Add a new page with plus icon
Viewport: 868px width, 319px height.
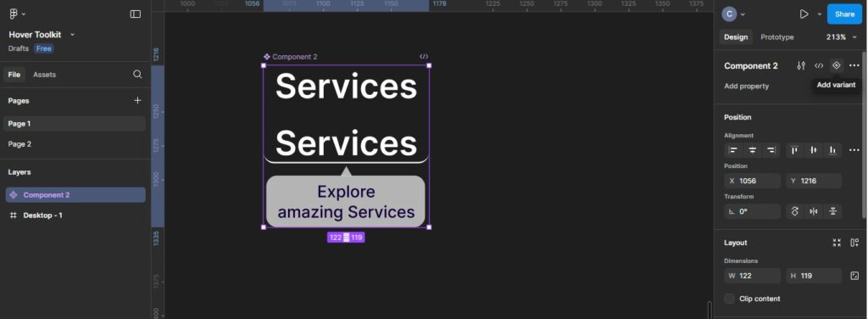137,100
